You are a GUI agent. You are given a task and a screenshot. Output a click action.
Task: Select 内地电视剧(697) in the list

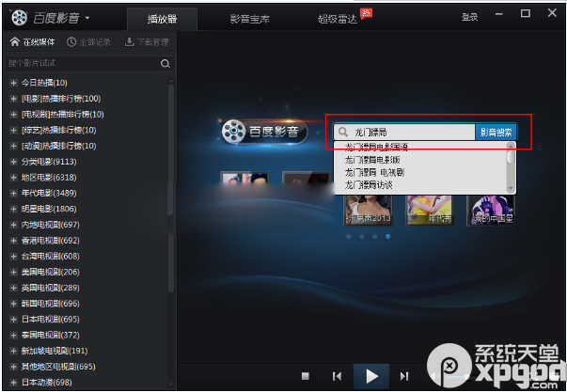tap(50, 225)
